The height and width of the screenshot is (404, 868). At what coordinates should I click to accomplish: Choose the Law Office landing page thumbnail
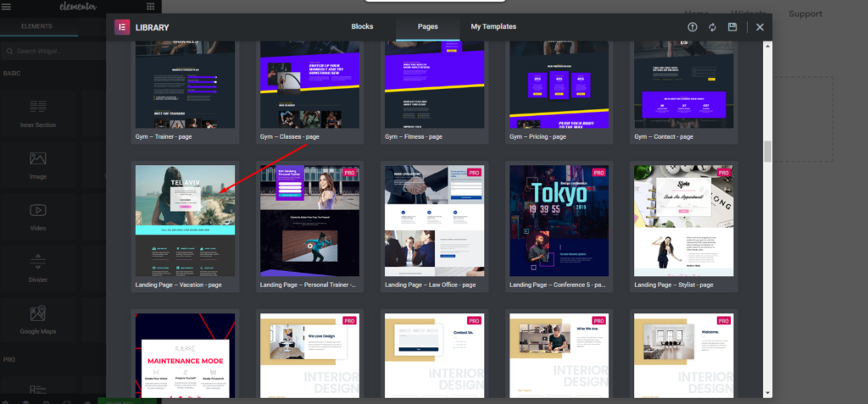coord(435,220)
